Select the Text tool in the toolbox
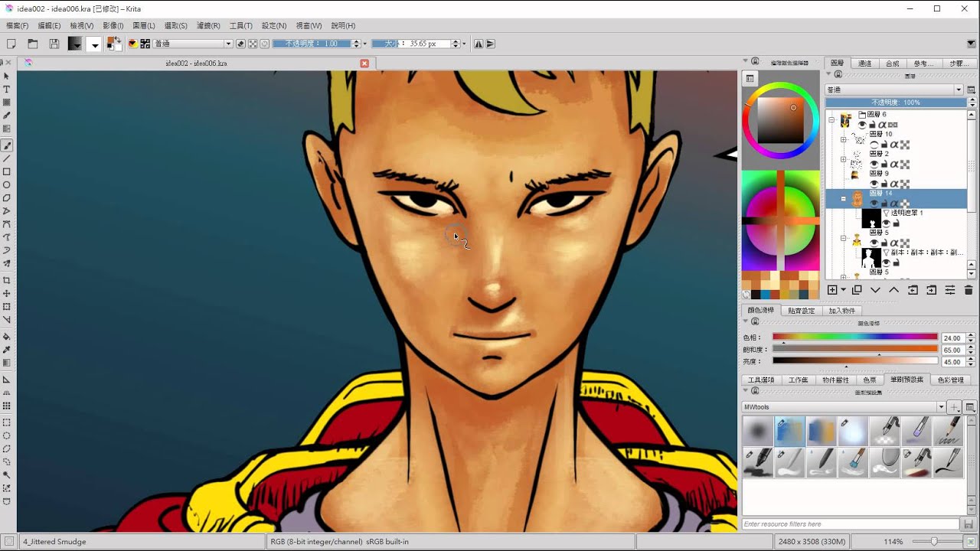Viewport: 980px width, 551px height. [x=7, y=89]
